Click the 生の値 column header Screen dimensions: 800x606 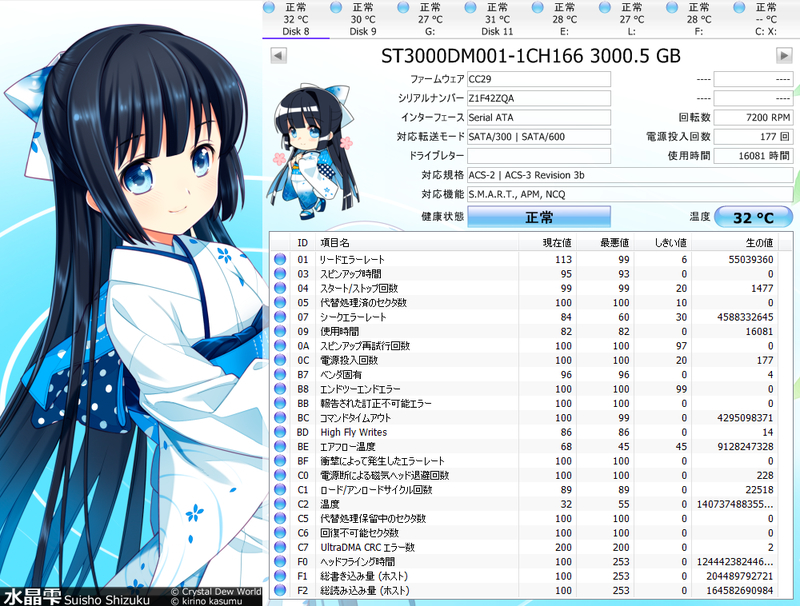tap(735, 243)
